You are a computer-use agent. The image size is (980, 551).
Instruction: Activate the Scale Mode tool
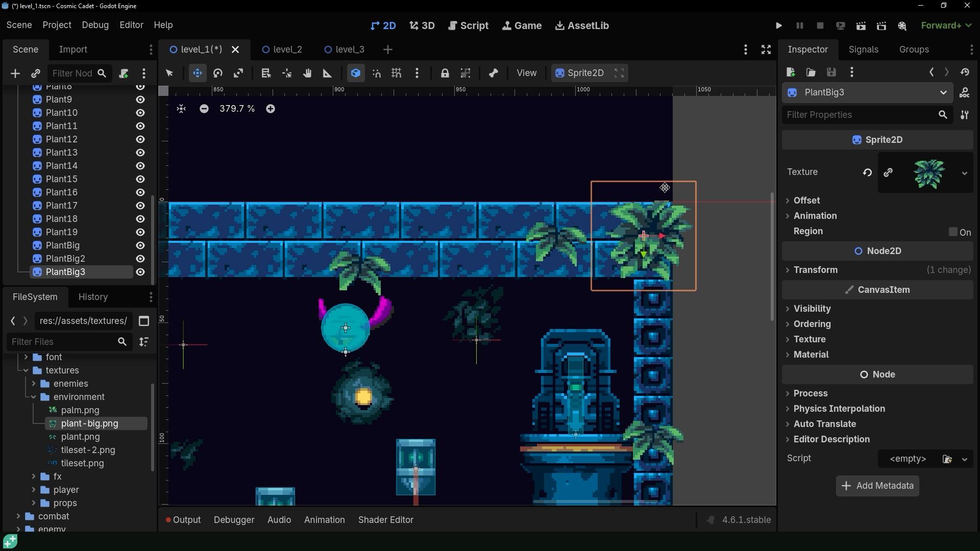click(x=238, y=73)
